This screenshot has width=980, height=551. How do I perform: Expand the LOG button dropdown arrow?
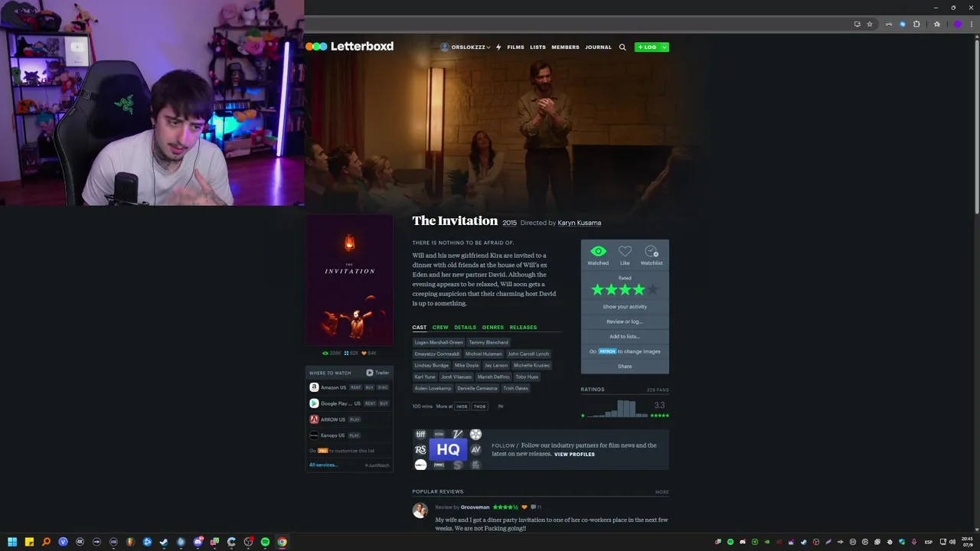pyautogui.click(x=665, y=47)
